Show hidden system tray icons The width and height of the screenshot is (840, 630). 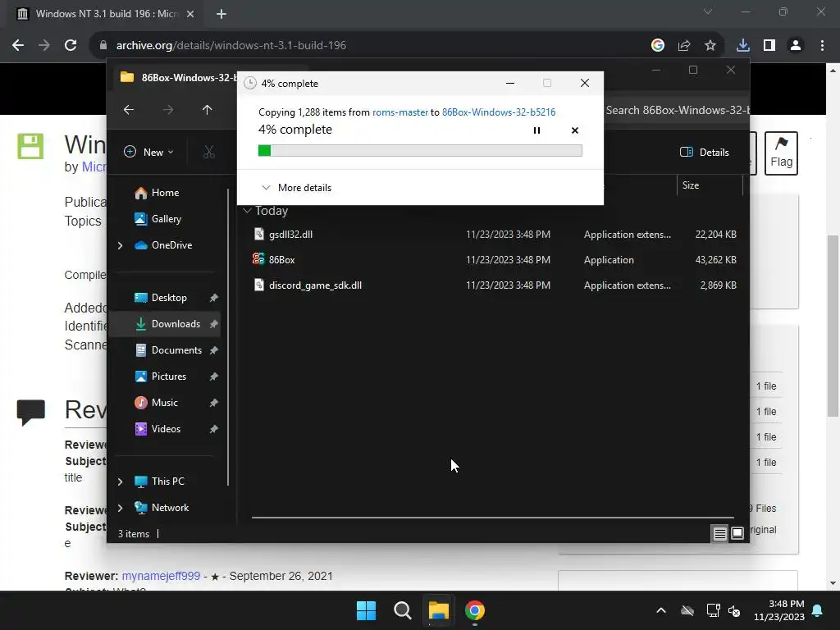pyautogui.click(x=661, y=610)
